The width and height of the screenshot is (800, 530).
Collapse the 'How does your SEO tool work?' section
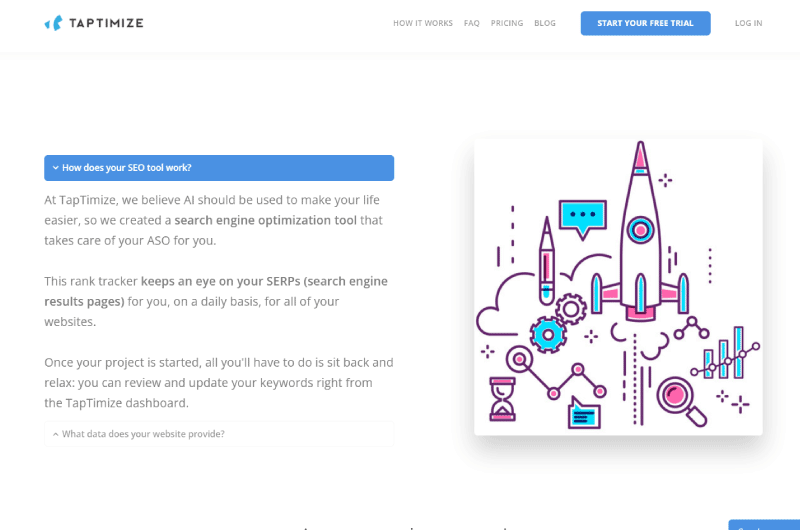click(x=219, y=168)
